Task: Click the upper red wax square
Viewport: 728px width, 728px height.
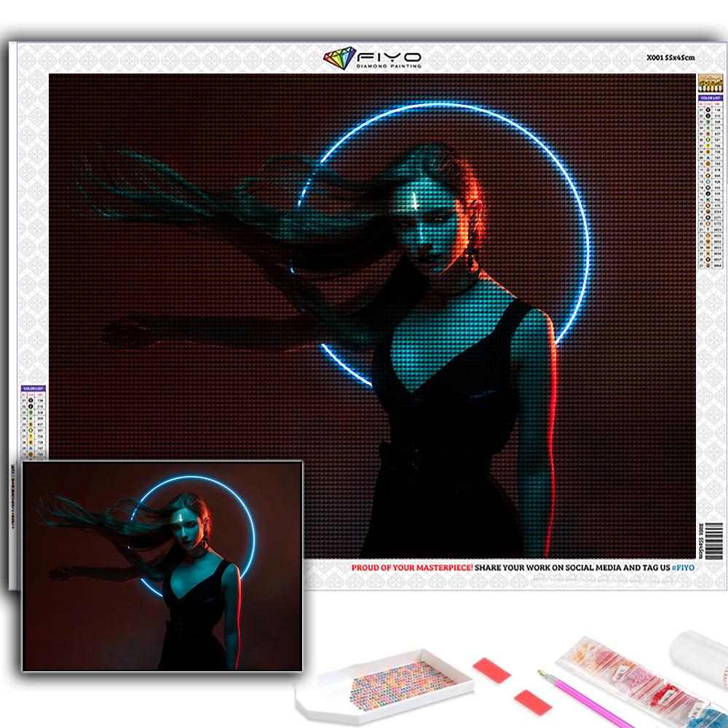Action: (x=491, y=670)
